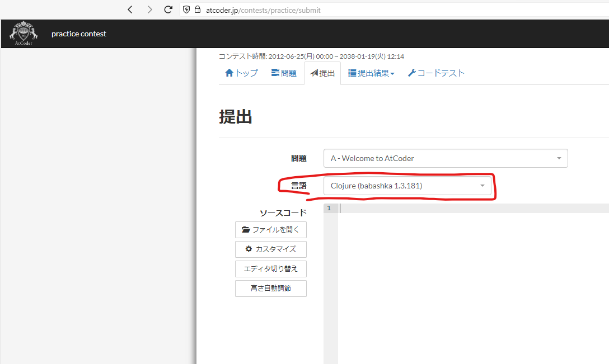Viewport: 609px width, 364px height.
Task: Click the ファイルを開く button
Action: pos(271,229)
